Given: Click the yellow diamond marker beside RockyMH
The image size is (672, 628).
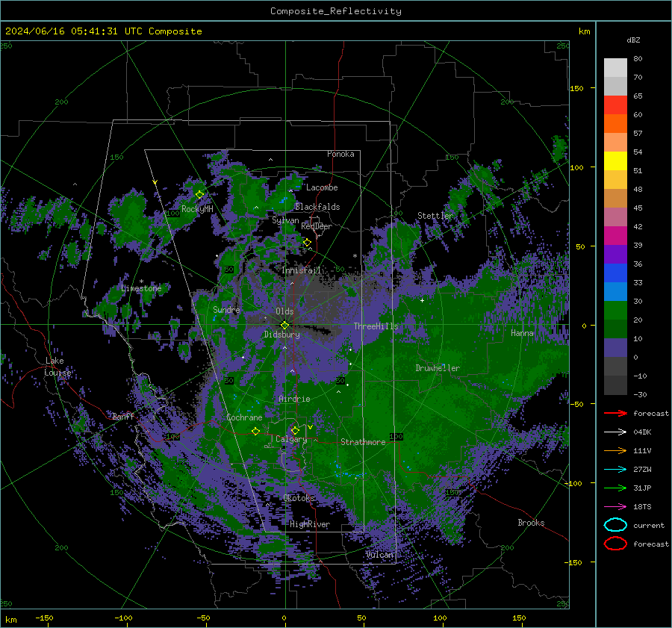Looking at the screenshot, I should [199, 195].
